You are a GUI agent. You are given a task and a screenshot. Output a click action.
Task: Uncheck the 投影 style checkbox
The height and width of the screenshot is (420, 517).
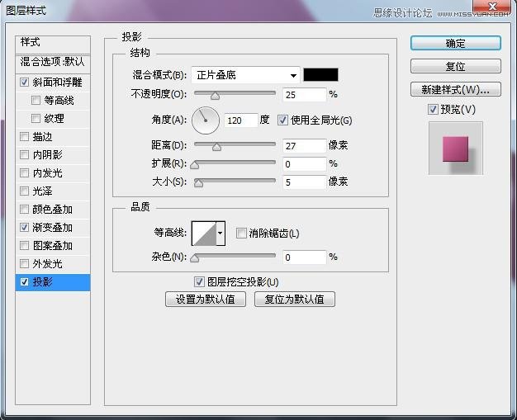(x=24, y=281)
